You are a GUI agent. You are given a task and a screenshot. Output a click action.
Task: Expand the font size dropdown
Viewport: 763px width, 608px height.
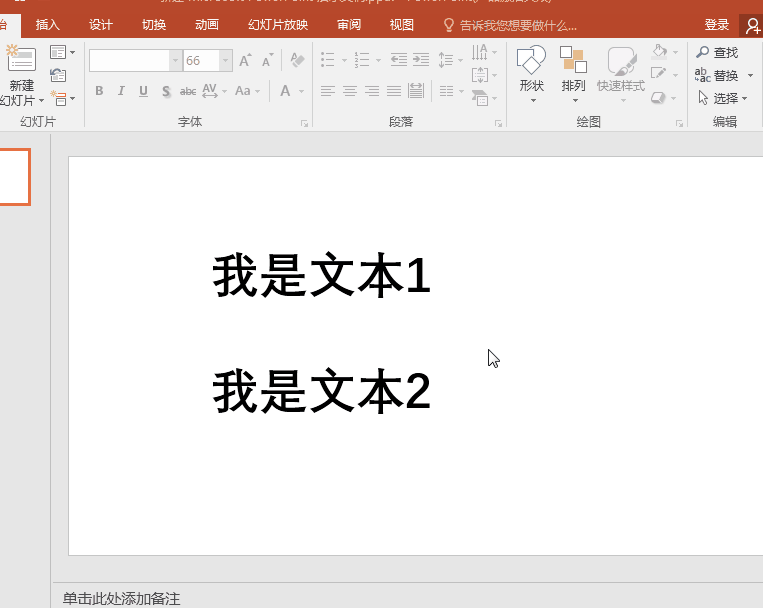(226, 61)
